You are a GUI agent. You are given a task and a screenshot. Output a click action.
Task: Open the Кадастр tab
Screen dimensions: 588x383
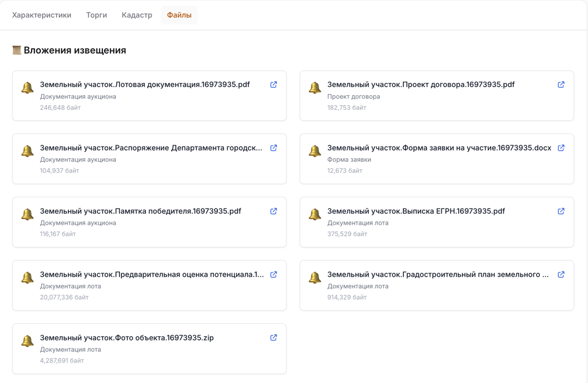[137, 15]
